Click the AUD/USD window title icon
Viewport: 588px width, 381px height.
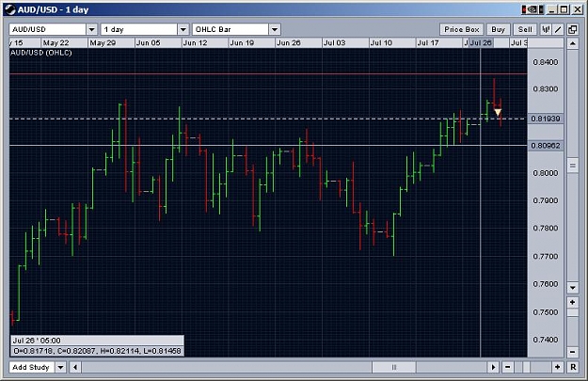(x=10, y=9)
